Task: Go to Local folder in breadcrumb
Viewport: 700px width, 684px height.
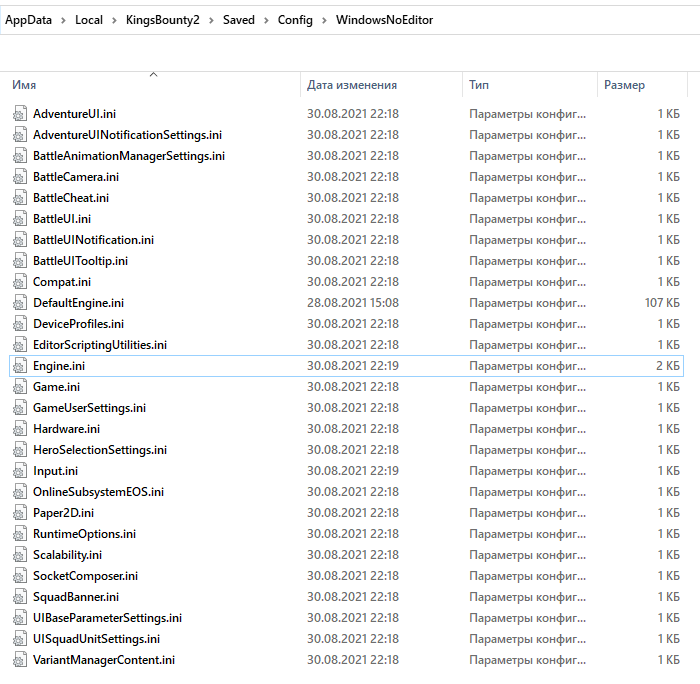Action: (89, 20)
